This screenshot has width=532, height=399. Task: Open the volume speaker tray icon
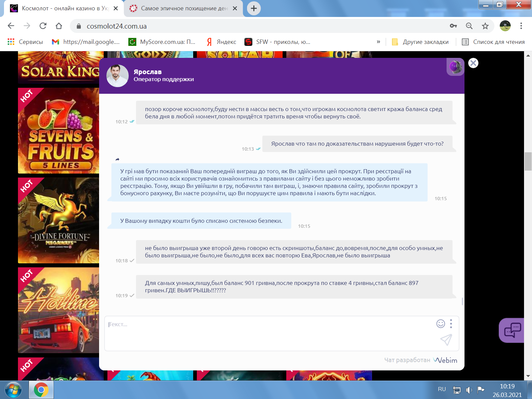(469, 390)
